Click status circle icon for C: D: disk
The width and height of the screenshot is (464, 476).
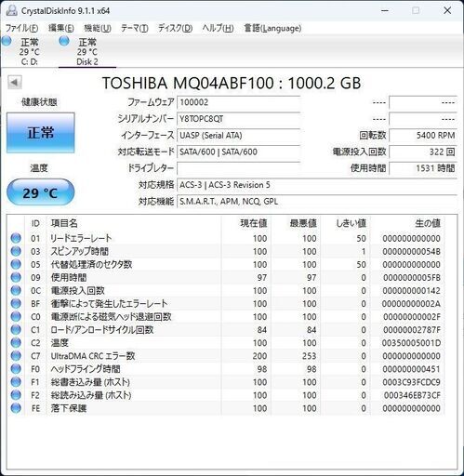(7, 41)
